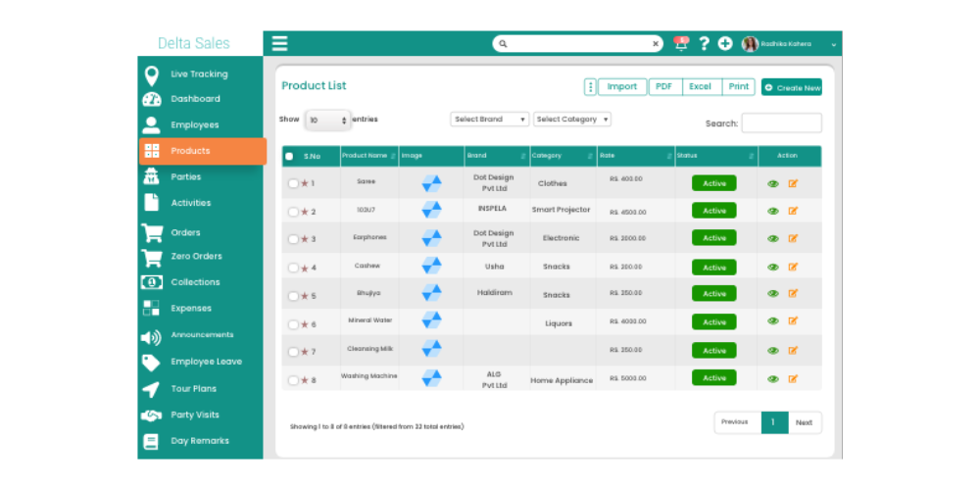Click the Create New button
Image resolution: width=980 pixels, height=490 pixels.
tap(791, 87)
